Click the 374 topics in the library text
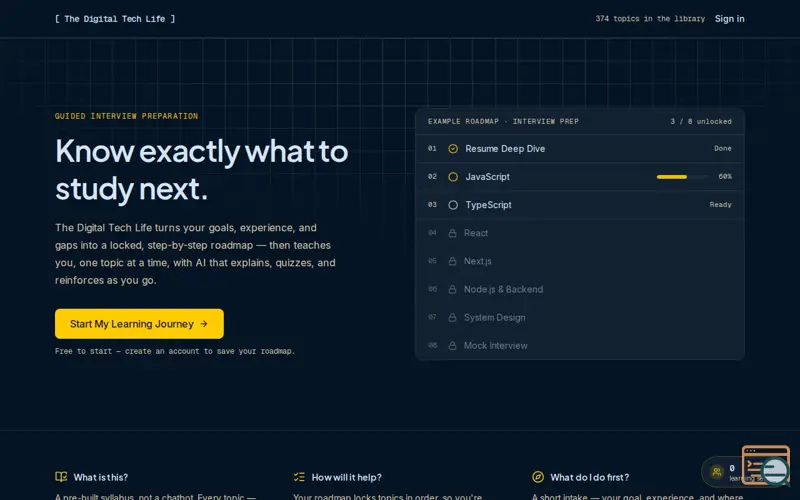This screenshot has height=500, width=800. [x=650, y=19]
